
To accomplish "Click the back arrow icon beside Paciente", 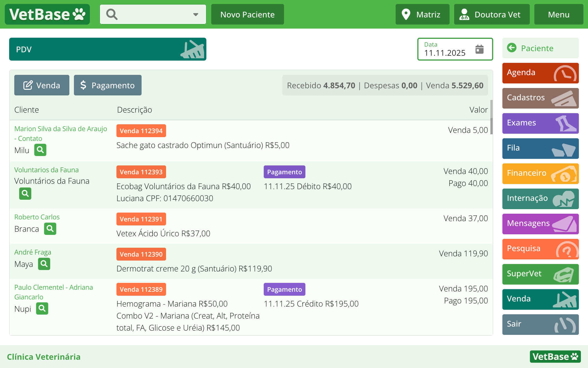I will 512,48.
